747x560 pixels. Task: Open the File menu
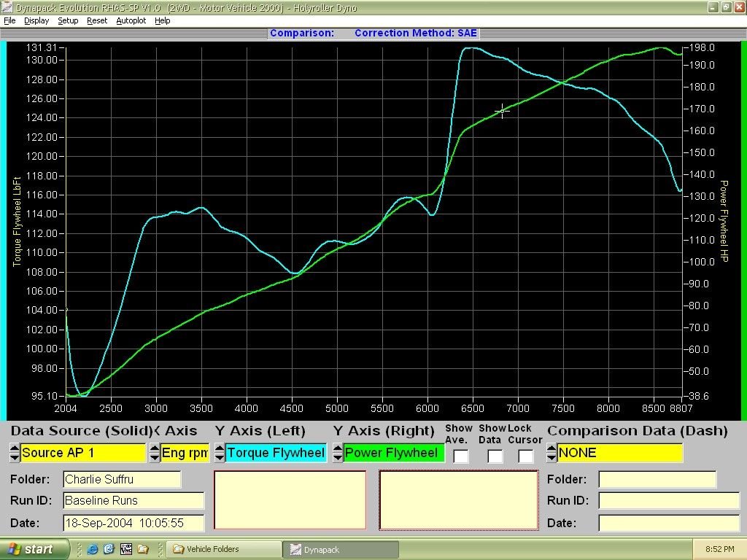(9, 20)
